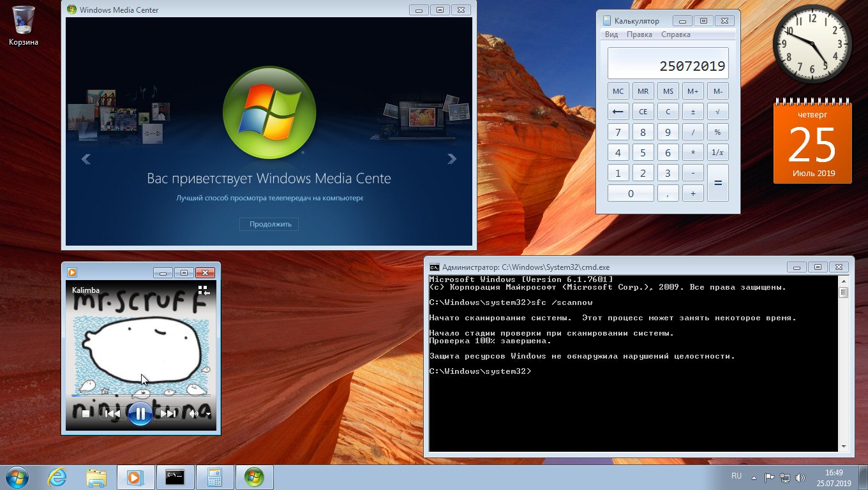
Task: Click the RU language indicator
Action: [x=736, y=476]
